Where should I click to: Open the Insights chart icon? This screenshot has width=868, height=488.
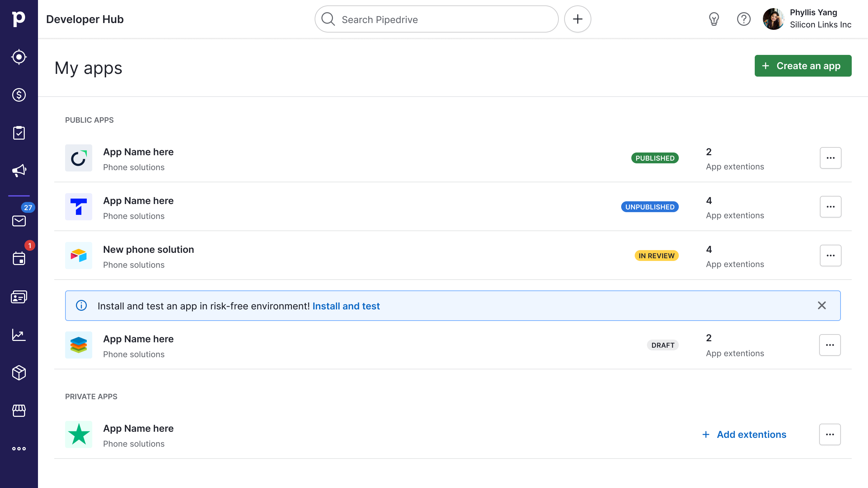[19, 335]
